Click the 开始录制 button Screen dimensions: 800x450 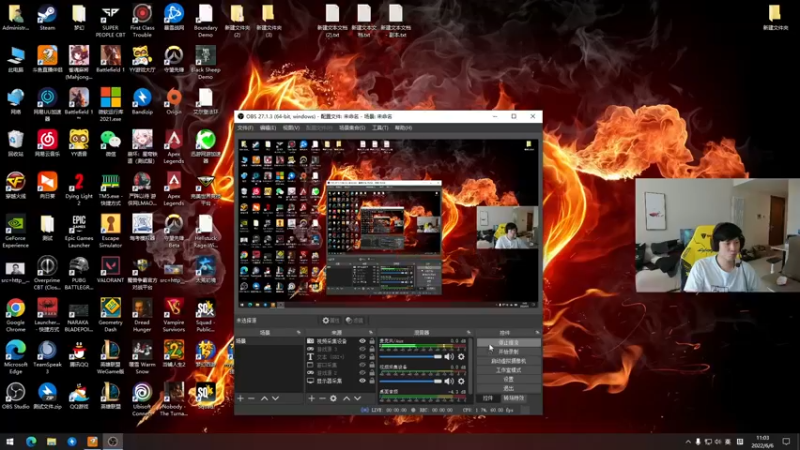pyautogui.click(x=508, y=351)
